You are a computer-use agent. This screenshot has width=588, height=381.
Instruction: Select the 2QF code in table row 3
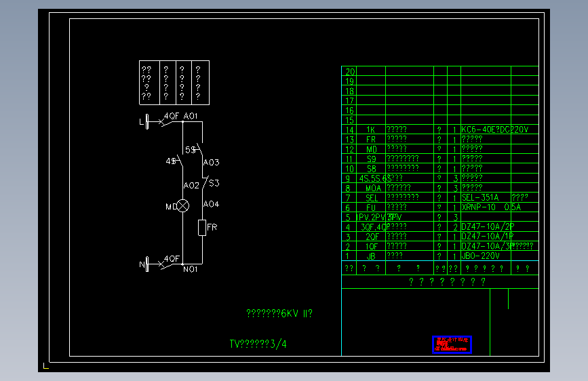click(372, 237)
